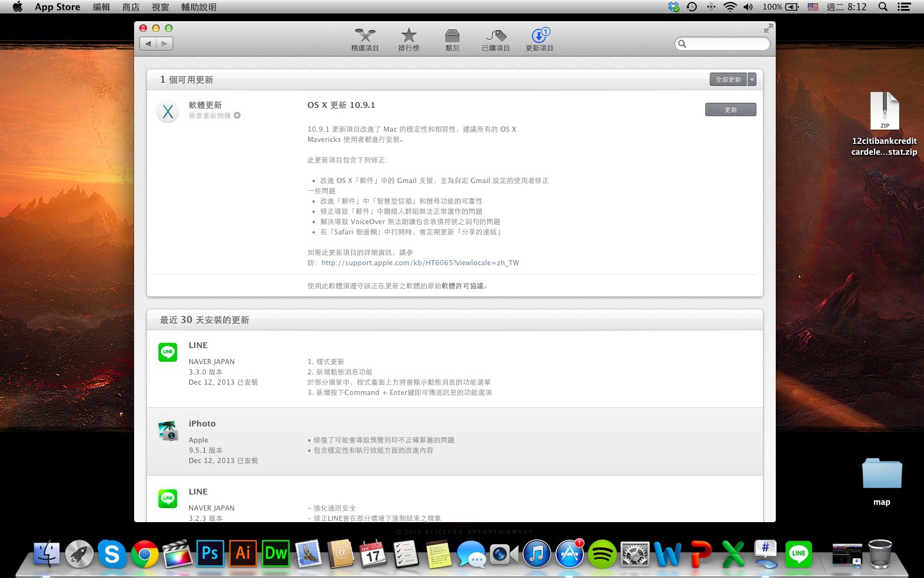Click the battery status indicator

(x=781, y=7)
